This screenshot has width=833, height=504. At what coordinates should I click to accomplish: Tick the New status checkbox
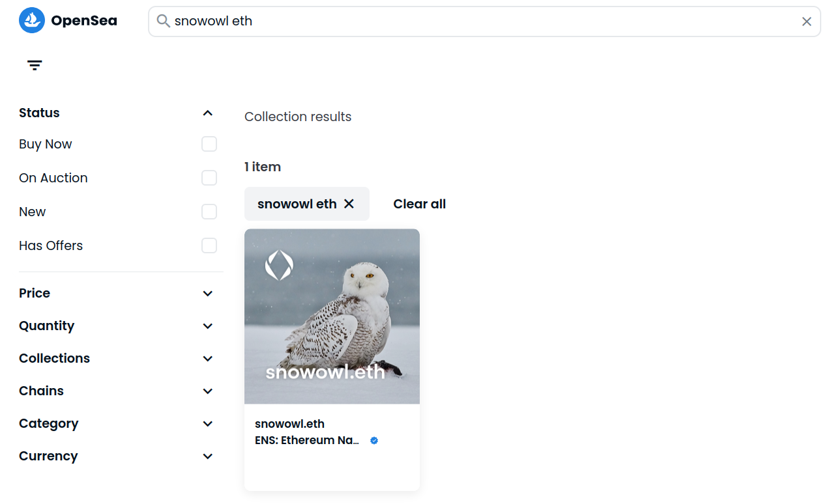209,212
